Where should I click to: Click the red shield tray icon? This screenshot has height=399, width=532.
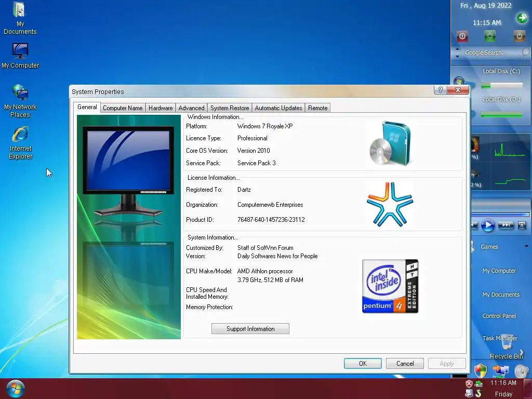pyautogui.click(x=469, y=384)
